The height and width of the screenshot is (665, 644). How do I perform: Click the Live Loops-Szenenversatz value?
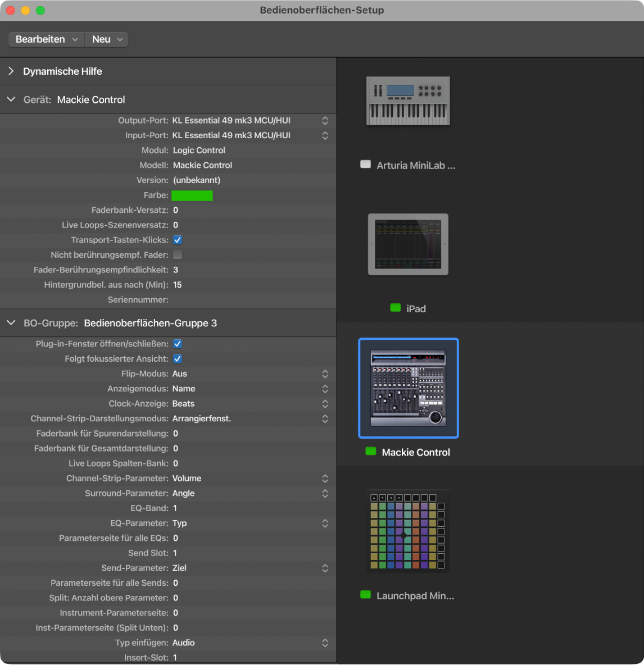click(176, 225)
